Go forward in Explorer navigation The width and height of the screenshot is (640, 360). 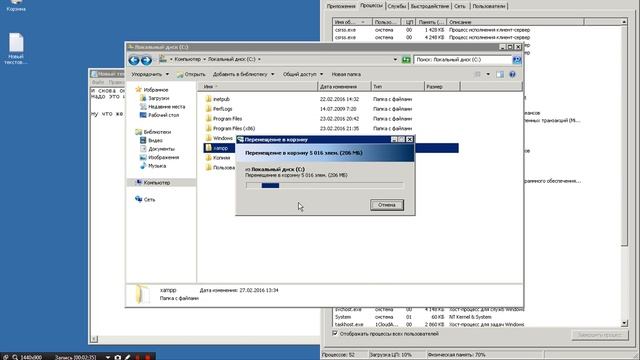tap(146, 60)
